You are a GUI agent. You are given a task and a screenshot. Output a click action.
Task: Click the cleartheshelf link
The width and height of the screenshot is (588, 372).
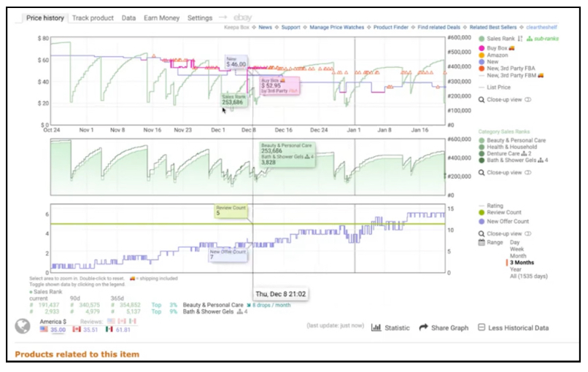coord(541,28)
